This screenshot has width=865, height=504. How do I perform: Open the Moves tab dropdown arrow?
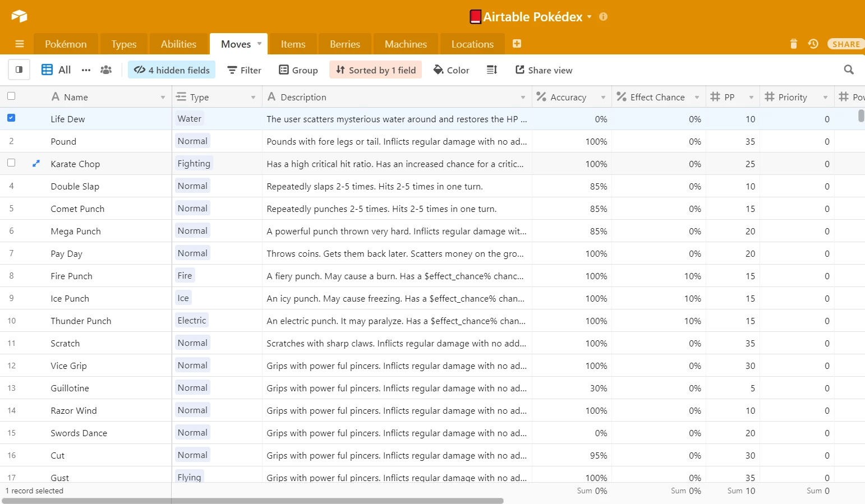(x=259, y=43)
